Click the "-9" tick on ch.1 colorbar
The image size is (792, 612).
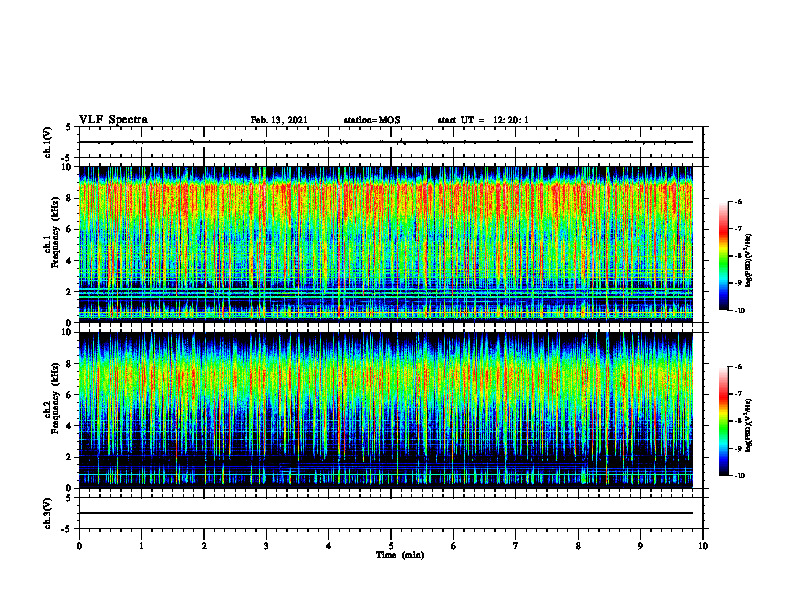pyautogui.click(x=738, y=283)
